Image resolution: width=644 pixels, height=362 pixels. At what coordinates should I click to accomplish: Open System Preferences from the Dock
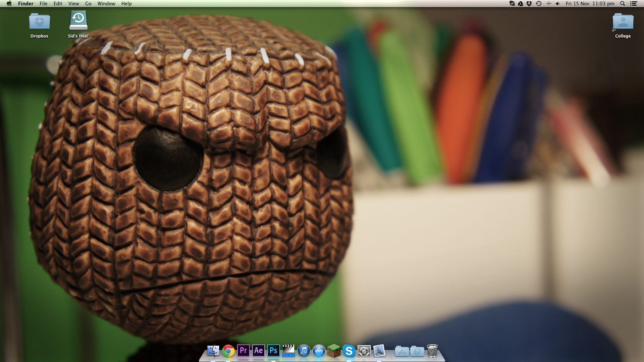point(364,351)
